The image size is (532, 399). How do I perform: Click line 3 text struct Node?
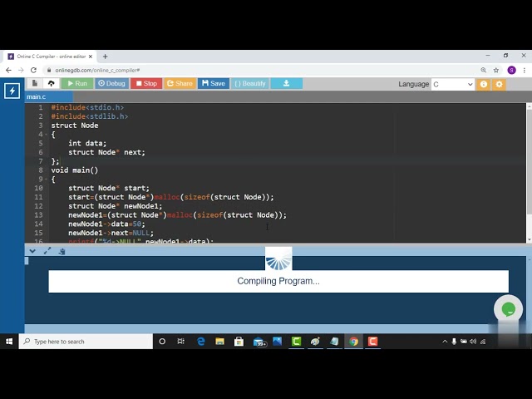(75, 126)
